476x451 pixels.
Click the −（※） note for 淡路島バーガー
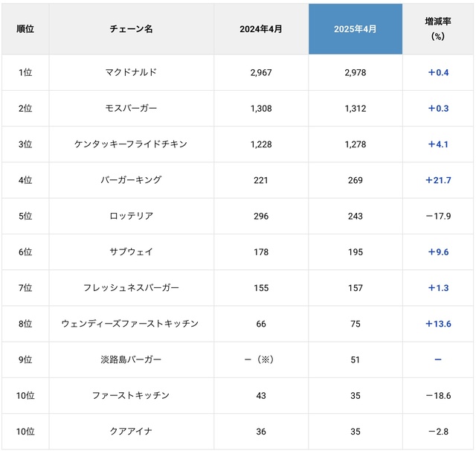coord(259,359)
